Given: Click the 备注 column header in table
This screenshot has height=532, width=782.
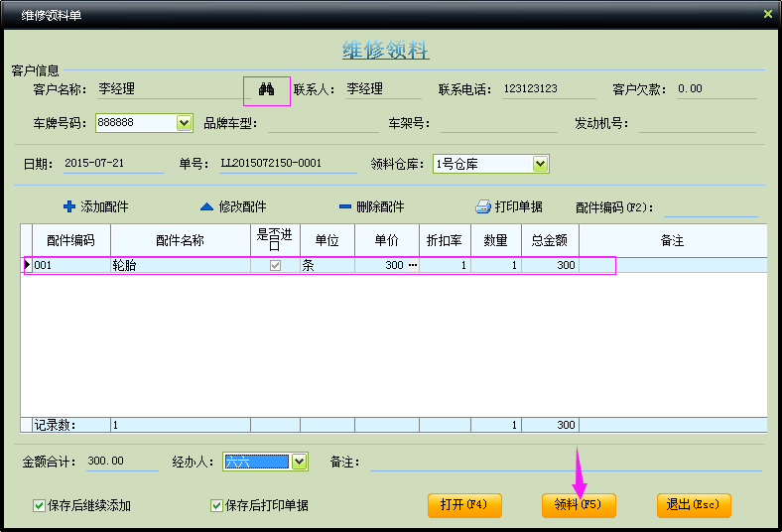Looking at the screenshot, I should point(673,241).
